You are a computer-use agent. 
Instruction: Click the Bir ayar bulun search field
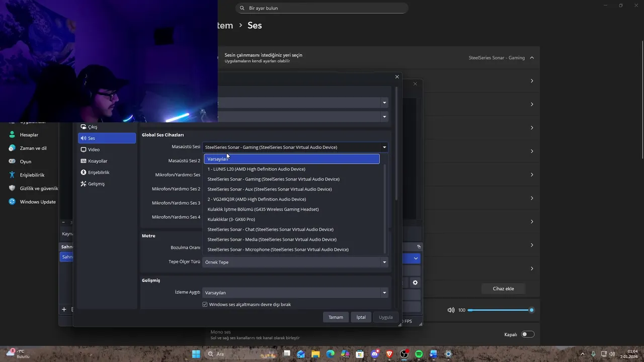click(x=322, y=8)
